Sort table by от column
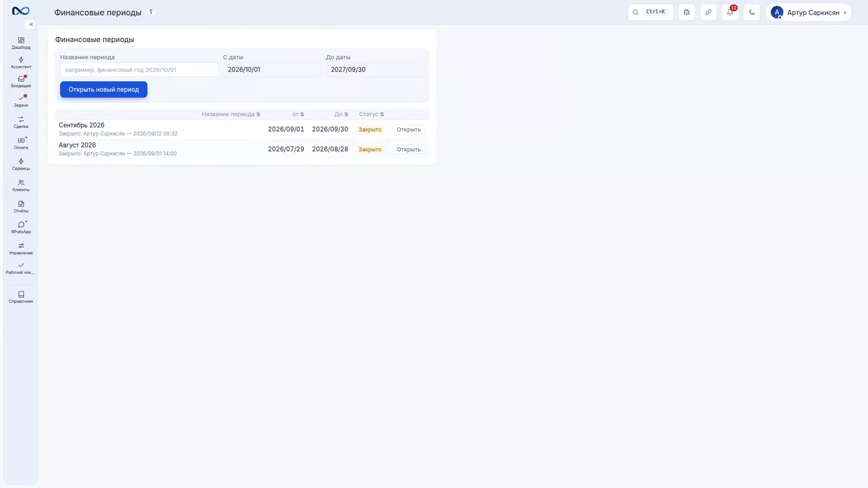 point(298,114)
